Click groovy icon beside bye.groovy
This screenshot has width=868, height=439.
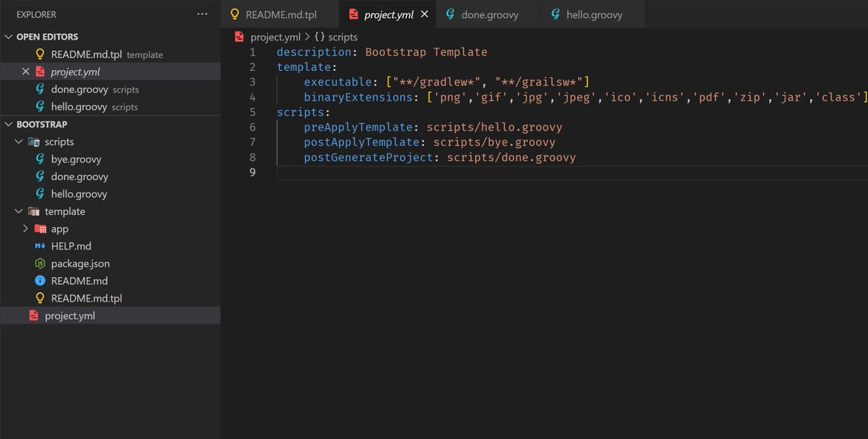(x=40, y=159)
